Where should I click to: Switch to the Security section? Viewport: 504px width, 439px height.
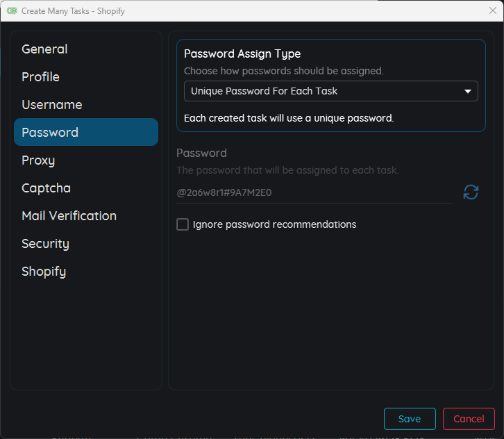pyautogui.click(x=45, y=244)
